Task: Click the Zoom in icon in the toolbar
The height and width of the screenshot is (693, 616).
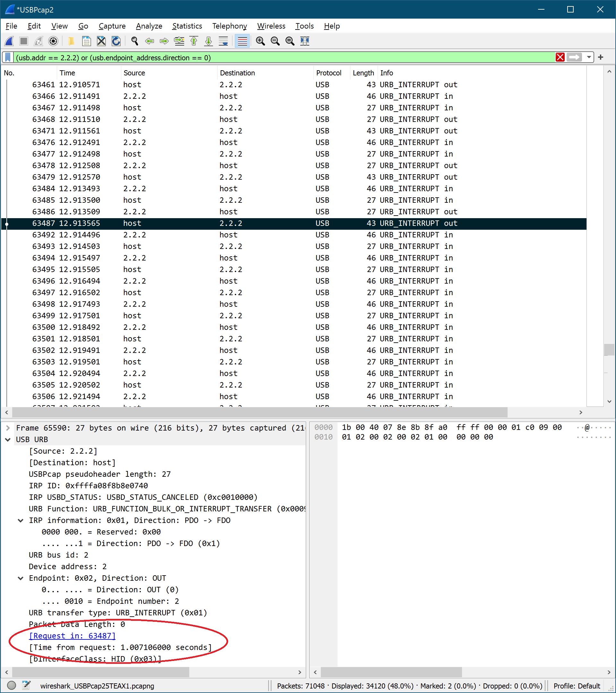Action: (x=261, y=41)
